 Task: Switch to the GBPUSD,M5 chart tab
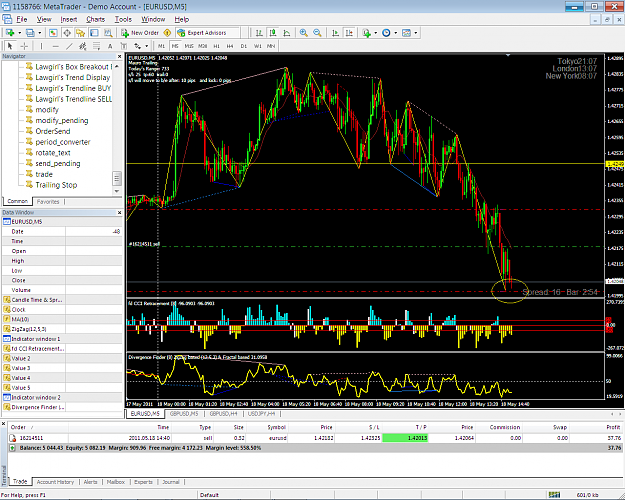[184, 414]
